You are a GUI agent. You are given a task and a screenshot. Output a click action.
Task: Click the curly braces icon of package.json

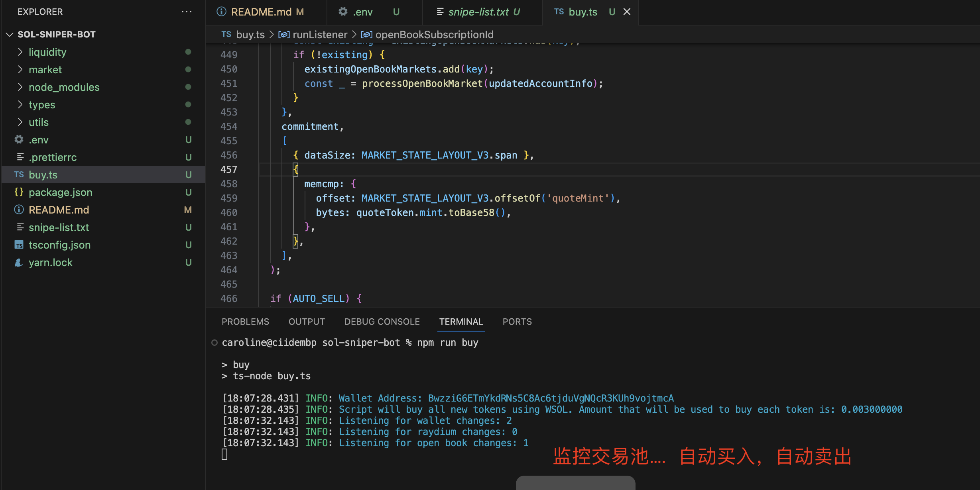19,192
